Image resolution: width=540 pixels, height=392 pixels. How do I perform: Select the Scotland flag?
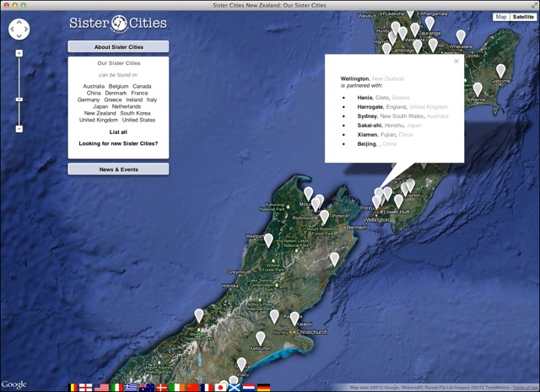pos(235,388)
